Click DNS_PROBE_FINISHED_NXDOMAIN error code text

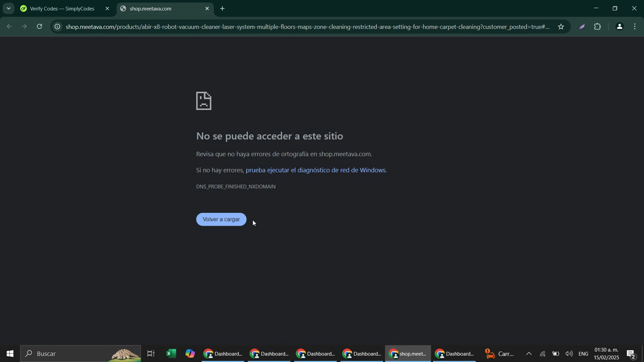236,187
